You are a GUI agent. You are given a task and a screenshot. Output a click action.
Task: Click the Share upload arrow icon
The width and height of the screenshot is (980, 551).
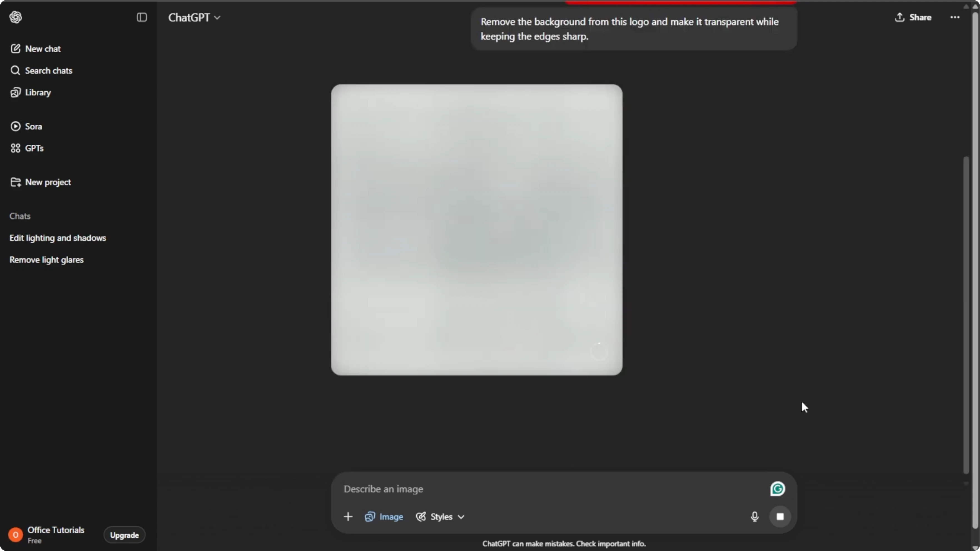[899, 17]
